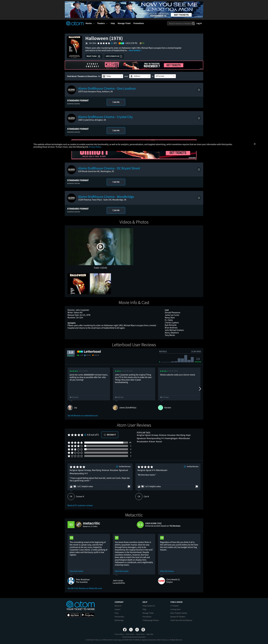Viewport: 268px width, 644px height.
Task: View full review by Peter Bradshaw
Action: [76, 571]
